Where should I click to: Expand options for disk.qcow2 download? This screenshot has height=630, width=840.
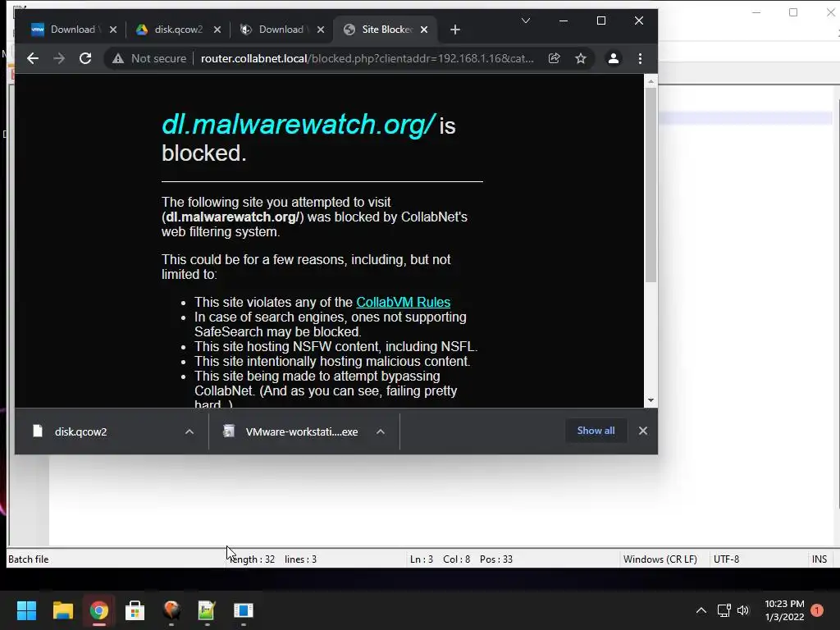pyautogui.click(x=189, y=431)
